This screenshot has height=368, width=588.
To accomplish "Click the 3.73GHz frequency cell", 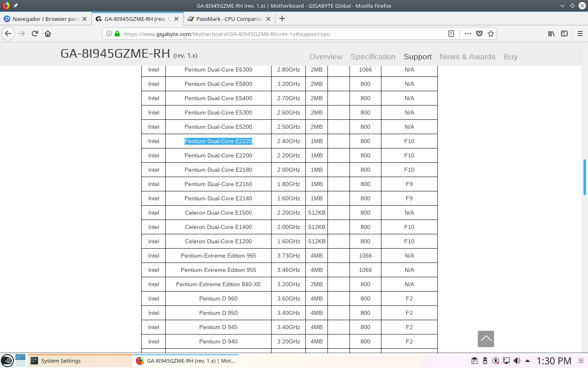I will coord(289,256).
